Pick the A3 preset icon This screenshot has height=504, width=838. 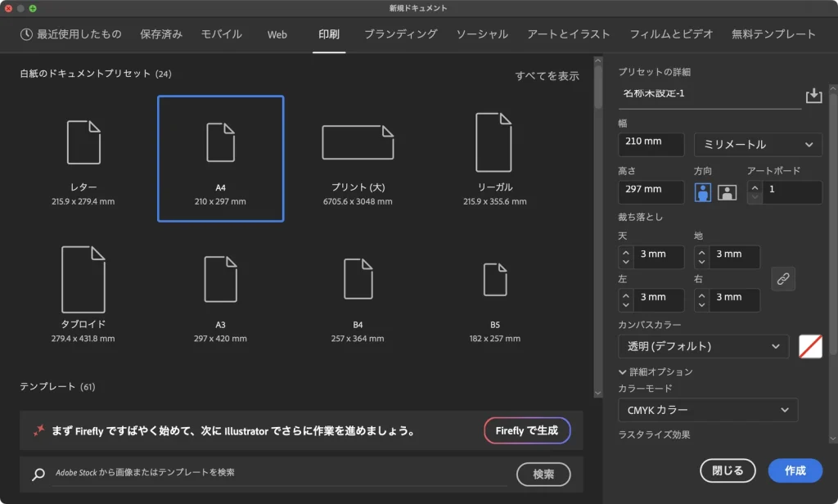pyautogui.click(x=221, y=279)
